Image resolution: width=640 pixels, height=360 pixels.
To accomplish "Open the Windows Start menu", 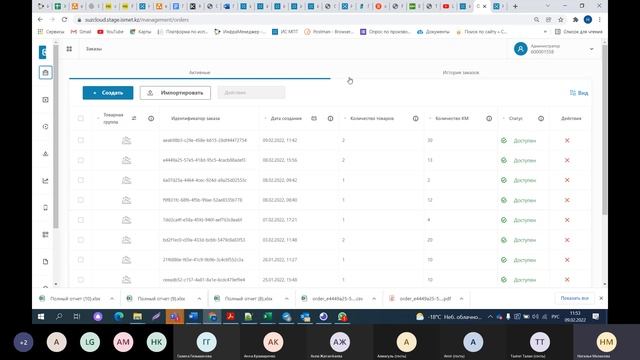I will [41, 317].
